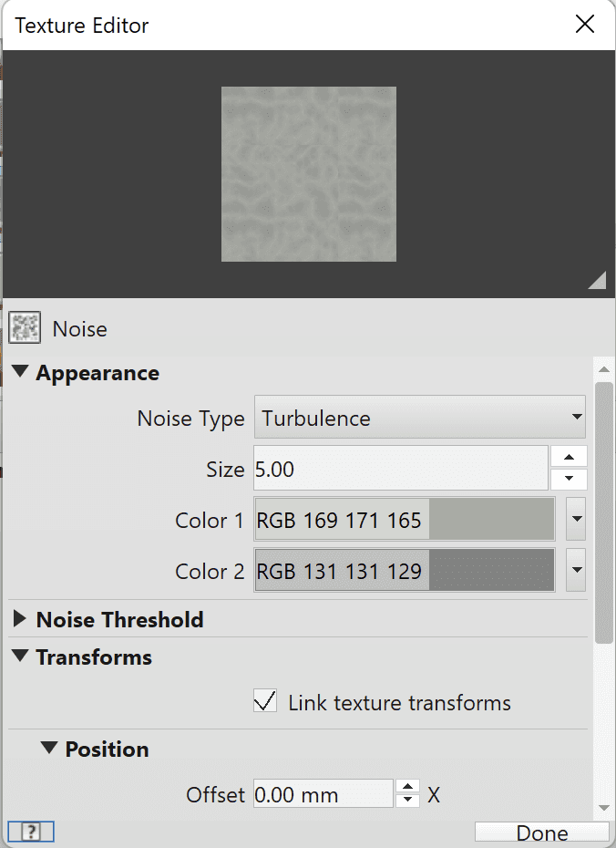Increase Size with the up arrow
Image resolution: width=616 pixels, height=848 pixels.
click(x=569, y=457)
